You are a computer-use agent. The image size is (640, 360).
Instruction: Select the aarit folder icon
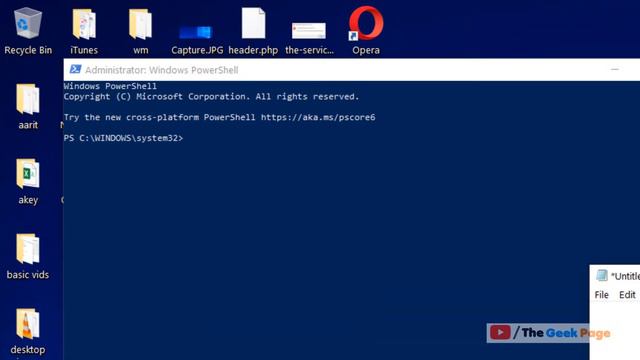point(28,106)
